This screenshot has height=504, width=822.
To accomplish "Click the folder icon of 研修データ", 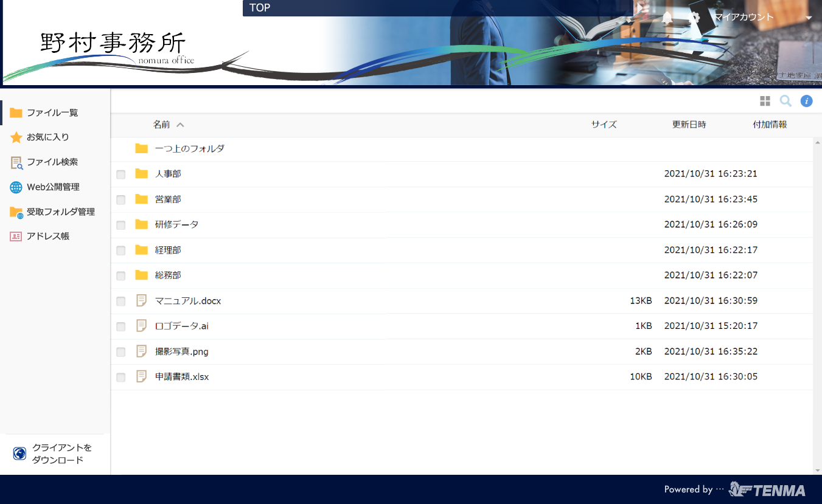I will [x=142, y=224].
